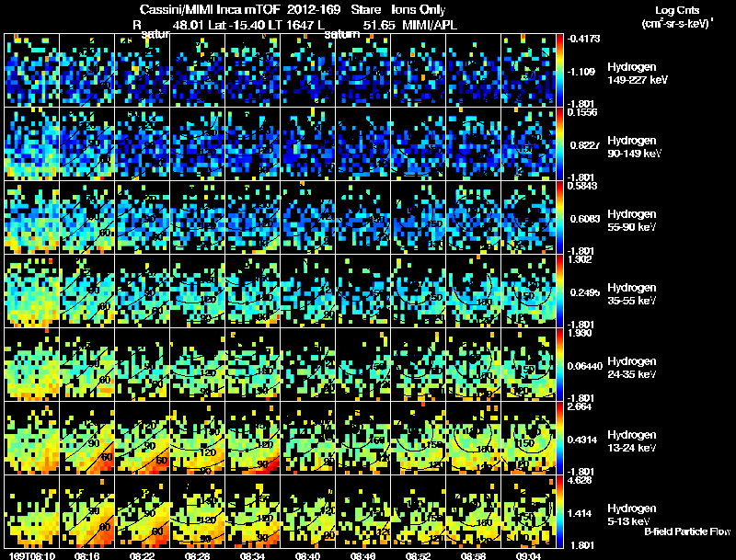736x560 pixels.
Task: Click the '-1.109' colorbar value
Action: pyautogui.click(x=581, y=72)
